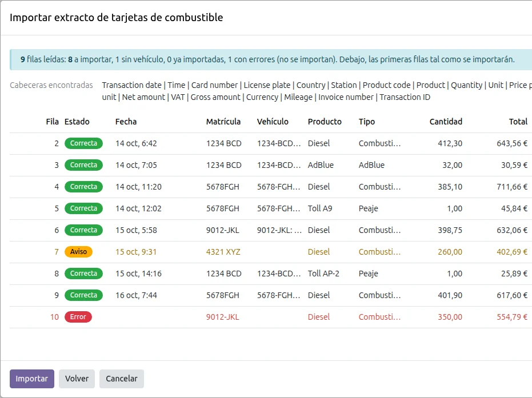Click product 'AdBlue' in Producto column
The width and height of the screenshot is (532, 398).
(321, 165)
